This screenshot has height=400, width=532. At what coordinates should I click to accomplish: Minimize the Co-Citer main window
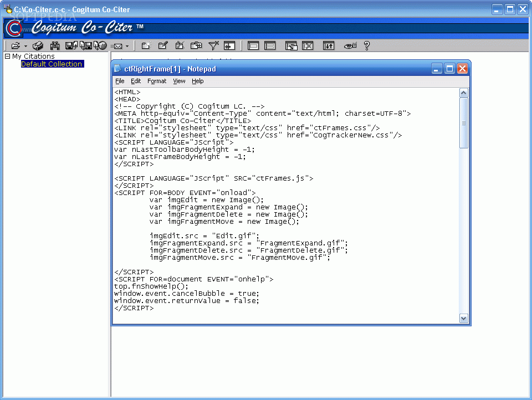click(x=497, y=9)
